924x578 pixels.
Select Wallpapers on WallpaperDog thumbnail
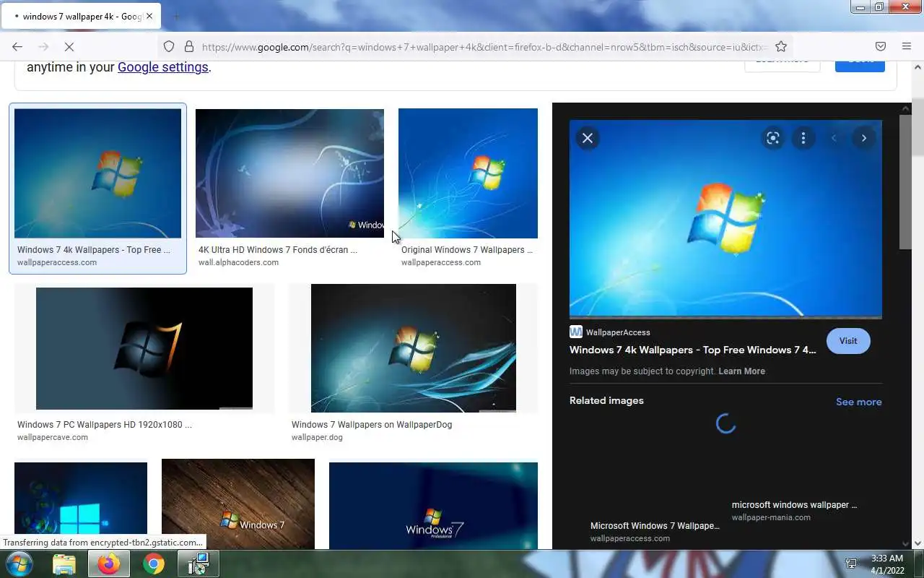pos(414,348)
